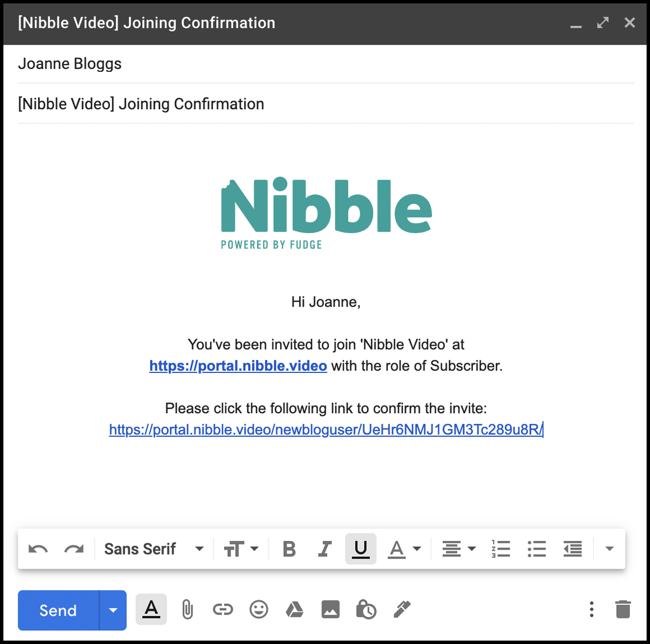Open the text alignment dropdown
This screenshot has height=644, width=650.
[459, 549]
